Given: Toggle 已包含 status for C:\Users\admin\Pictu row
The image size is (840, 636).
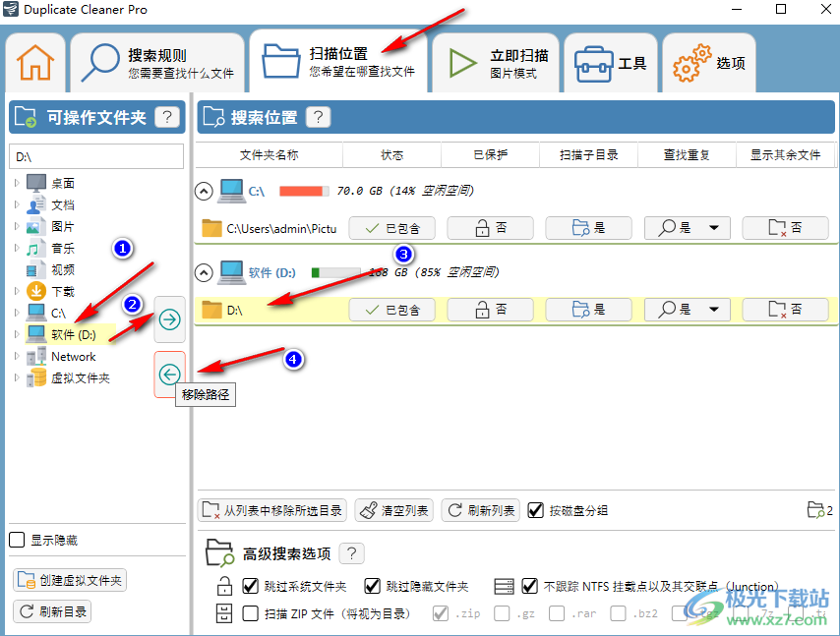Looking at the screenshot, I should coord(392,228).
